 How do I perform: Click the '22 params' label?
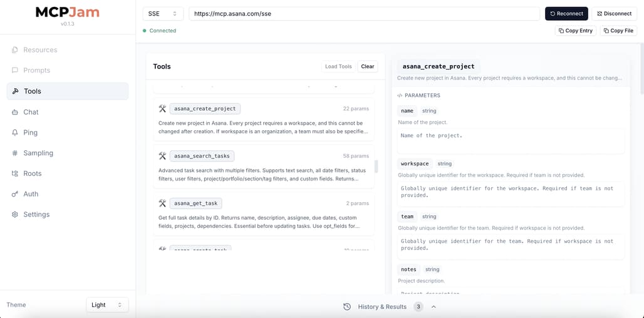click(x=356, y=109)
